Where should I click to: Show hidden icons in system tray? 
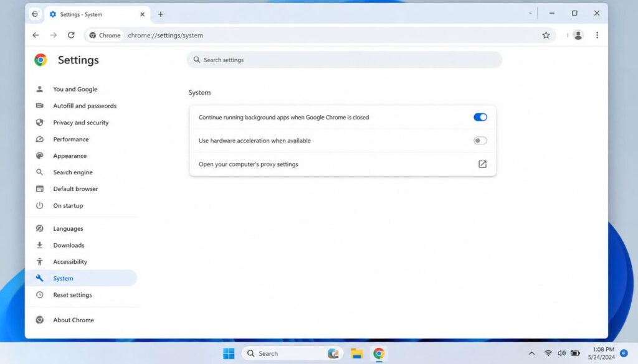coord(531,353)
